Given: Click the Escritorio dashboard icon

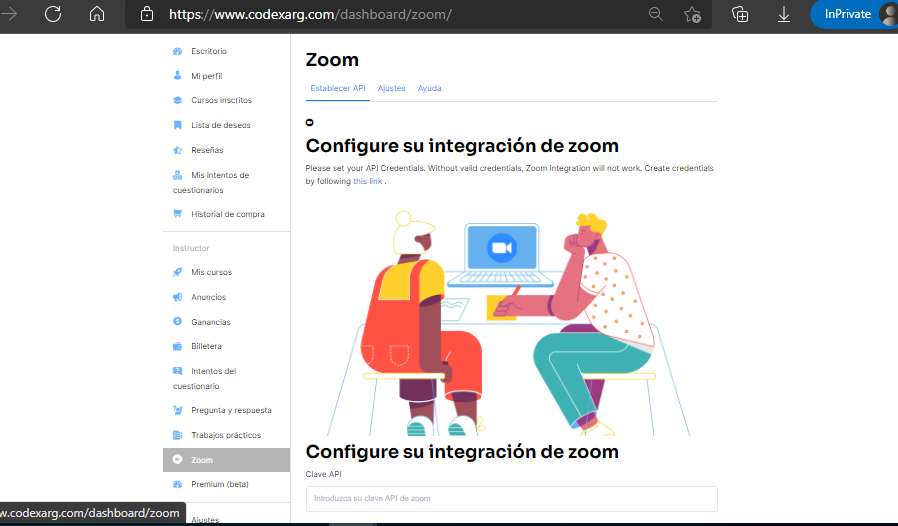Looking at the screenshot, I should (x=178, y=51).
